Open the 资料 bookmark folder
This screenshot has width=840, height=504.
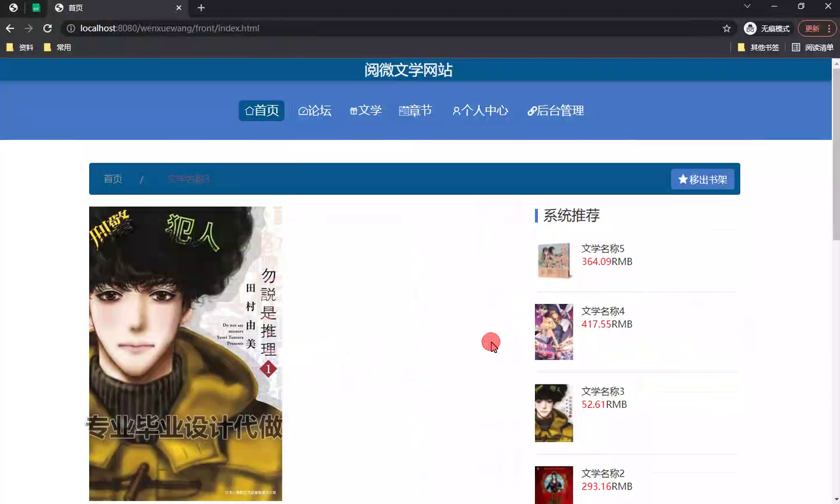[x=20, y=47]
